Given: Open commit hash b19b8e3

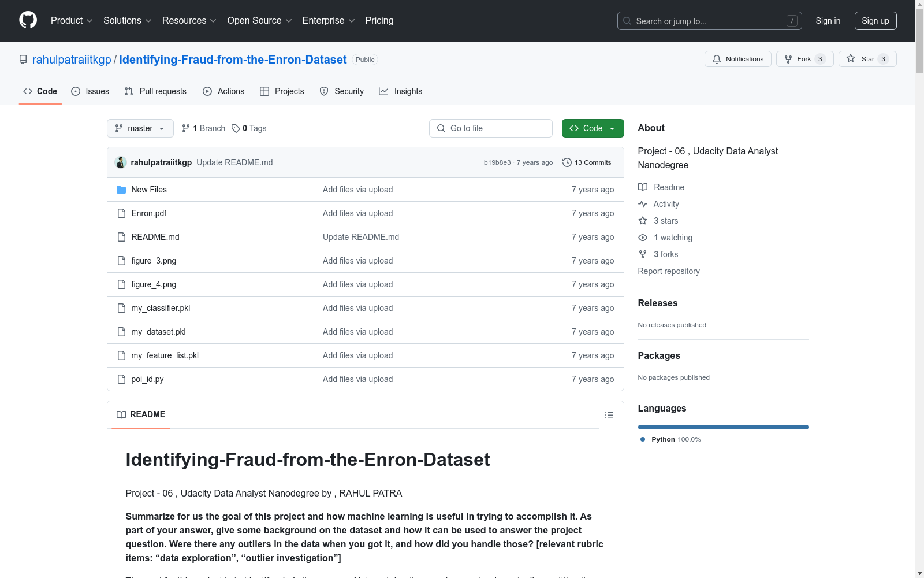Looking at the screenshot, I should (497, 162).
